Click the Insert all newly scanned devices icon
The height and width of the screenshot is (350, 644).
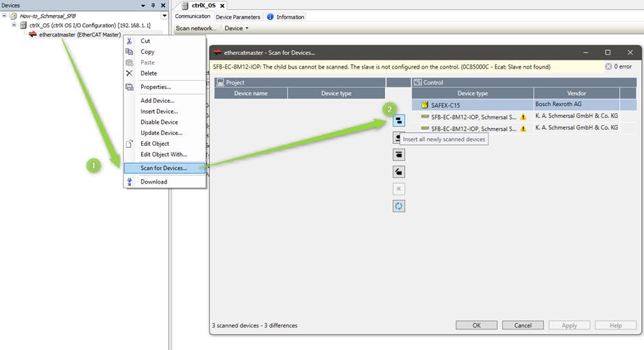(x=399, y=121)
